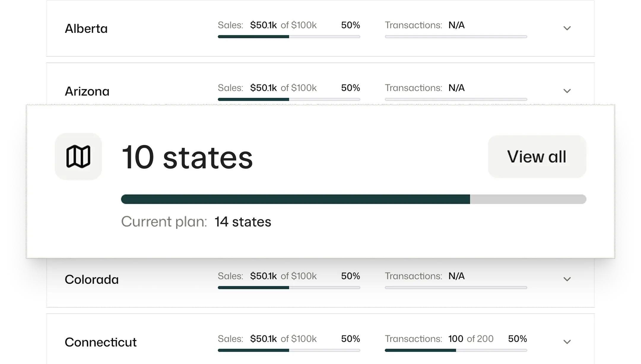Image resolution: width=641 pixels, height=364 pixels.
Task: Click the map icon beside 10 states
Action: coord(78,157)
